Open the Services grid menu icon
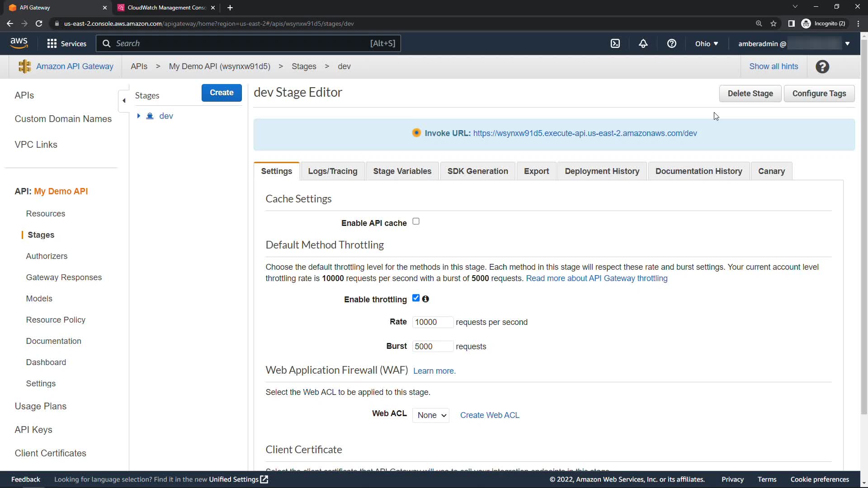Viewport: 868px width, 488px height. click(x=52, y=43)
